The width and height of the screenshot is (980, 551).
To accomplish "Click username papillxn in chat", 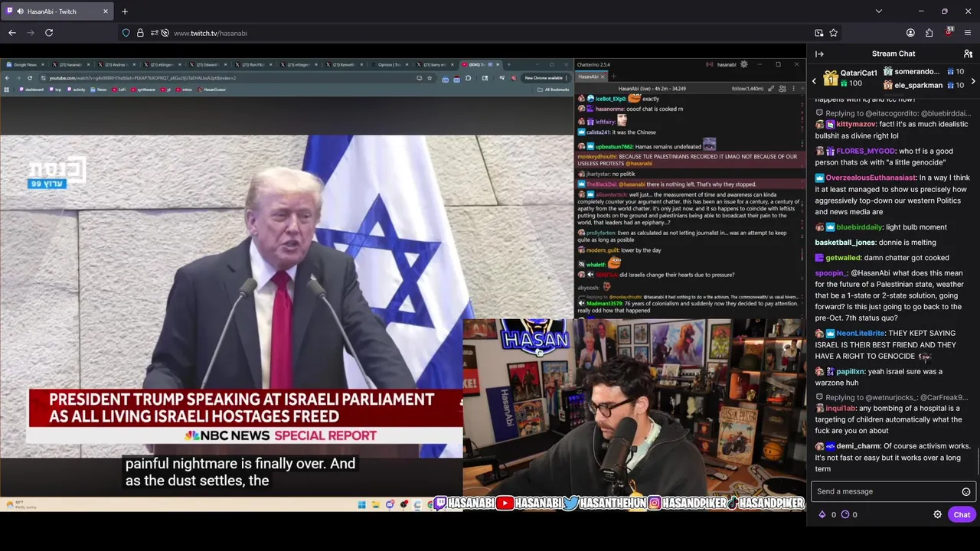I will (x=851, y=371).
